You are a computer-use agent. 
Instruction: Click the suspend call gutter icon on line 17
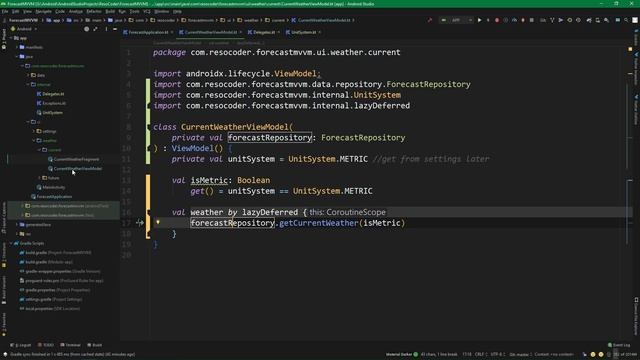[x=140, y=223]
